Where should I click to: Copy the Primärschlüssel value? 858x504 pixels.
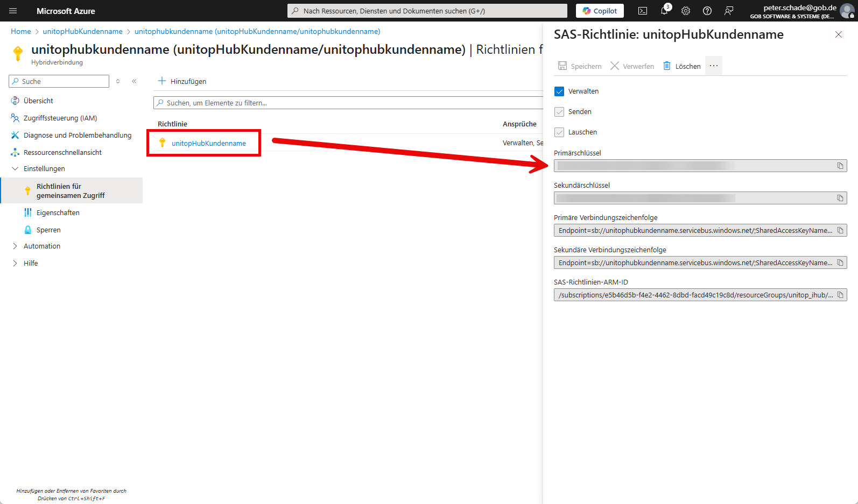pyautogui.click(x=840, y=166)
